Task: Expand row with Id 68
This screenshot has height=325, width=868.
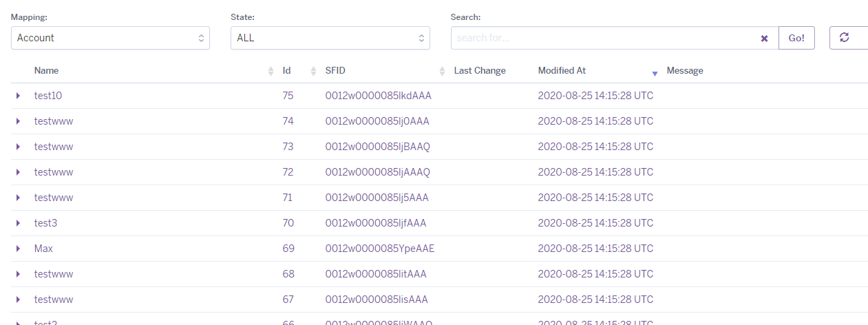Action: (x=19, y=274)
